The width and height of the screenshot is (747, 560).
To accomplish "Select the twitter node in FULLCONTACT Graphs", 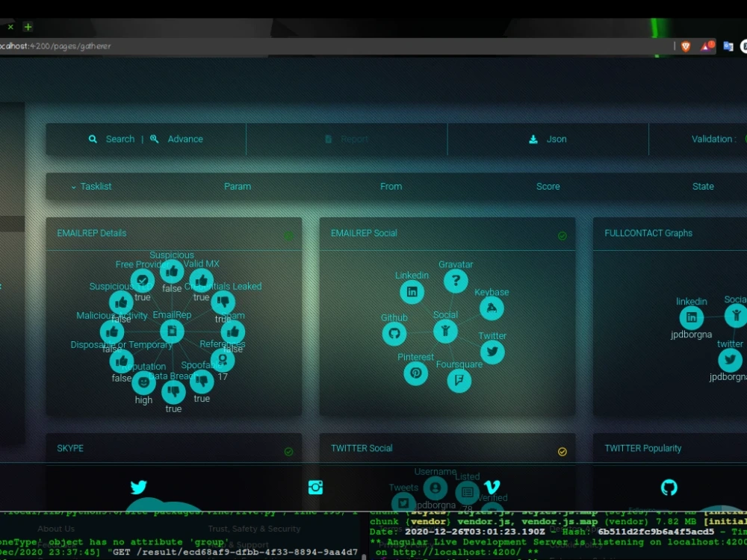I will click(x=731, y=360).
